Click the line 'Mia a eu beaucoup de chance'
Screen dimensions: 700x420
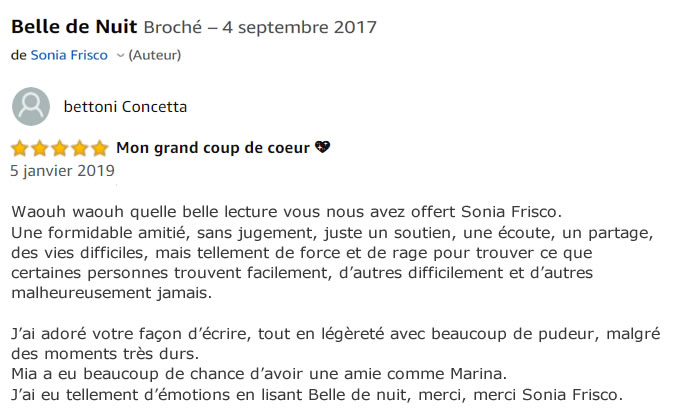tap(259, 374)
